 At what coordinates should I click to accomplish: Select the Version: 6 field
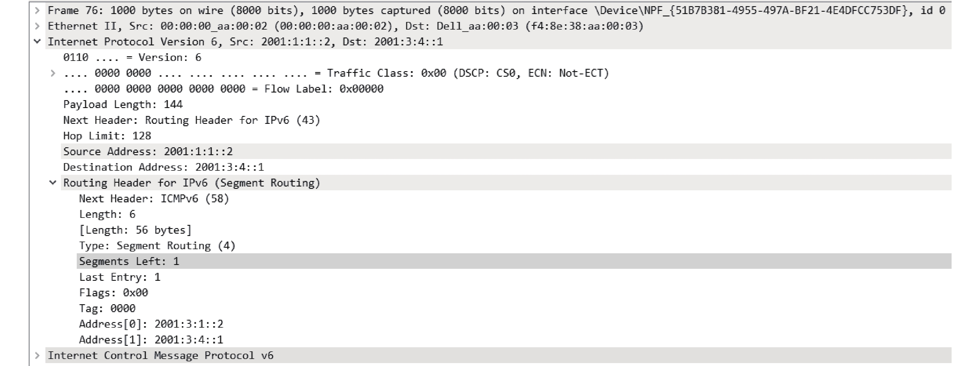click(132, 57)
